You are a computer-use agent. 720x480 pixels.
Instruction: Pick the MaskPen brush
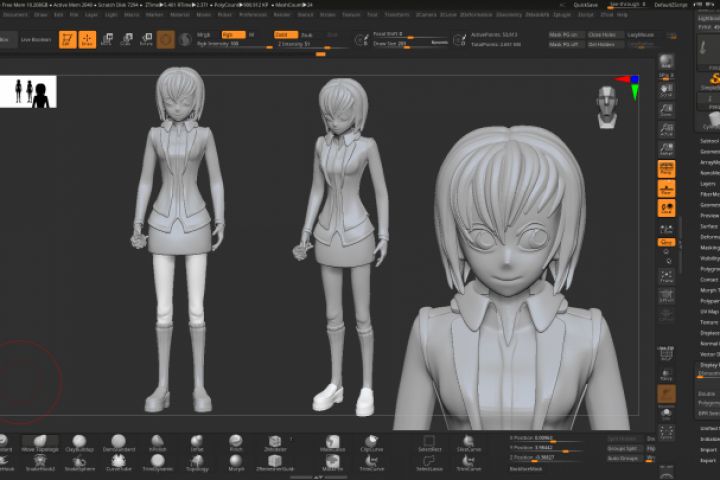tap(332, 463)
